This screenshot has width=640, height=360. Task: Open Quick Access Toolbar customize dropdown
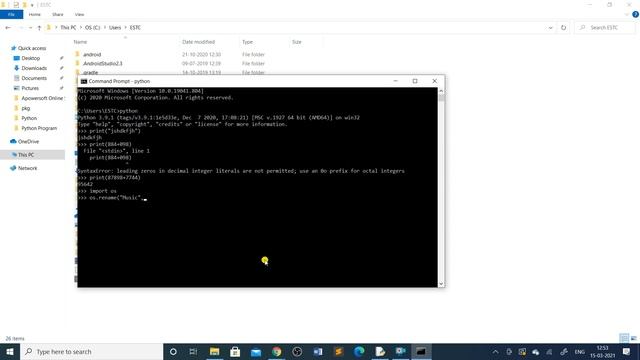point(32,5)
